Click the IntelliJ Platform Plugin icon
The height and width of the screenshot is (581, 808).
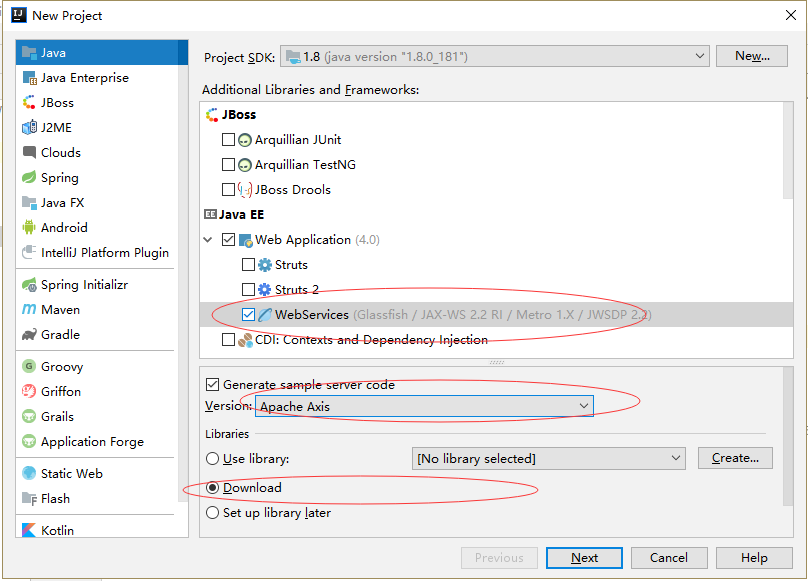click(x=29, y=253)
